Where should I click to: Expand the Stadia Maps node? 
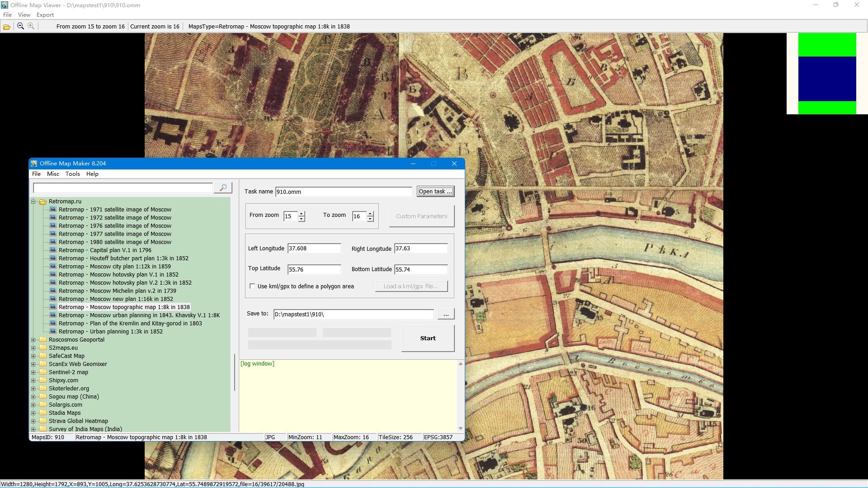[x=33, y=413]
